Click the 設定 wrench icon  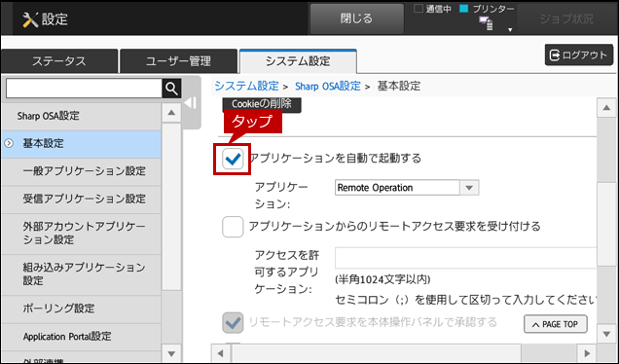coord(30,19)
